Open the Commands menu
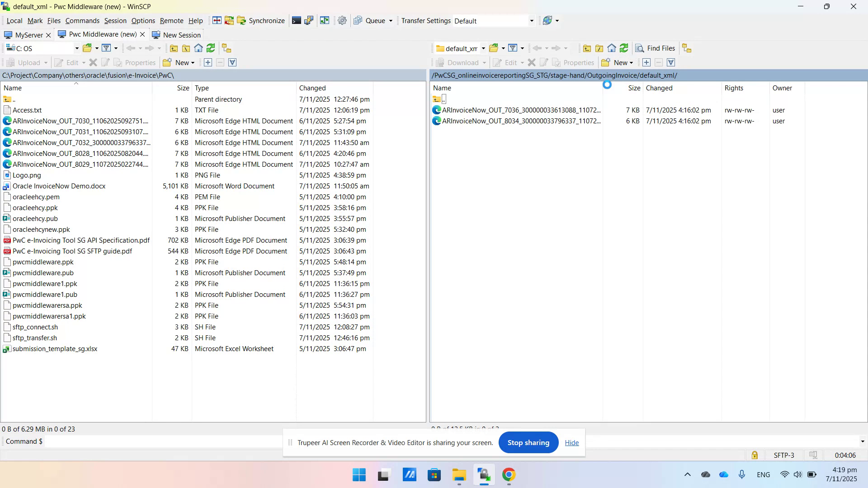The height and width of the screenshot is (488, 868). point(82,21)
